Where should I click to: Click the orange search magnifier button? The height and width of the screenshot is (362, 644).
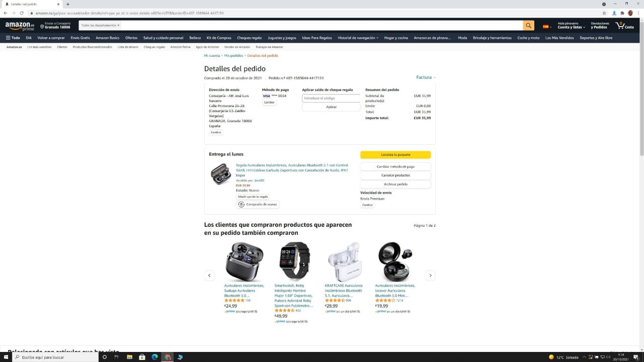(528, 26)
